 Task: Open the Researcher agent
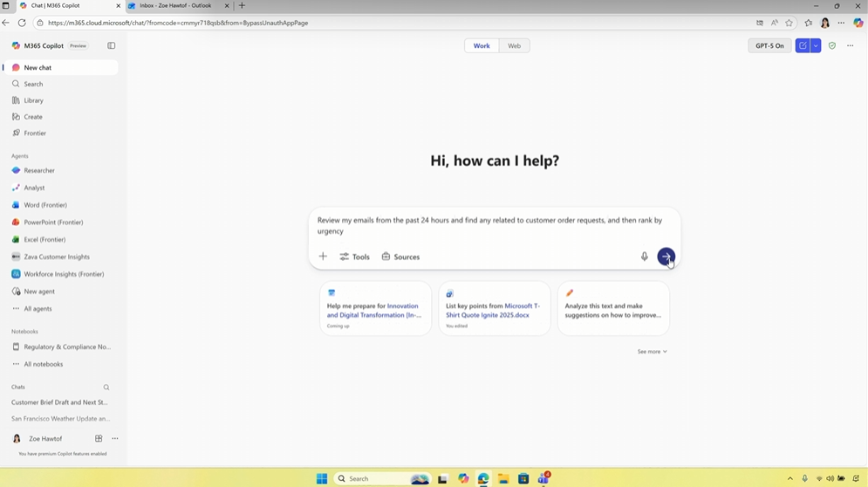(39, 171)
